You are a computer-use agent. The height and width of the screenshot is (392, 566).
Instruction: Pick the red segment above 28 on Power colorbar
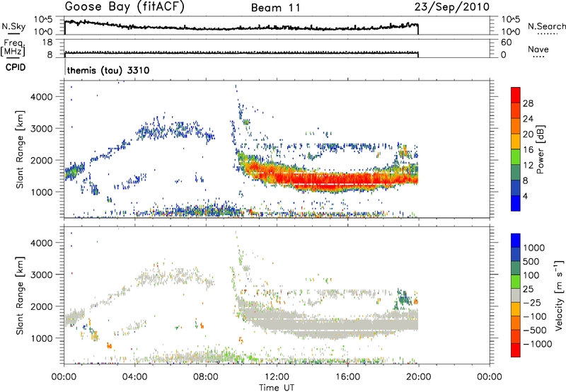pos(516,95)
